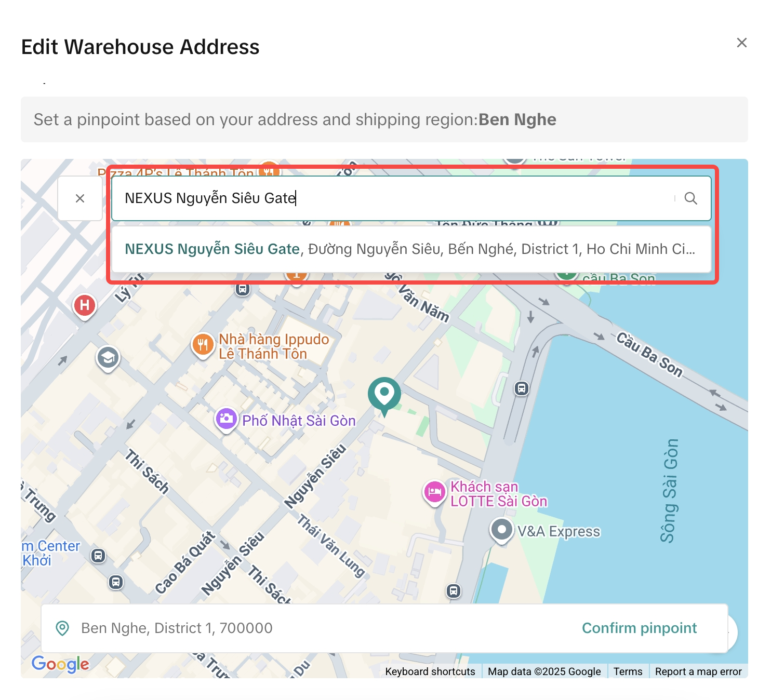This screenshot has height=700, width=771.
Task: Click the bus stop icon beside m Center Khởi
Action: pyautogui.click(x=98, y=556)
